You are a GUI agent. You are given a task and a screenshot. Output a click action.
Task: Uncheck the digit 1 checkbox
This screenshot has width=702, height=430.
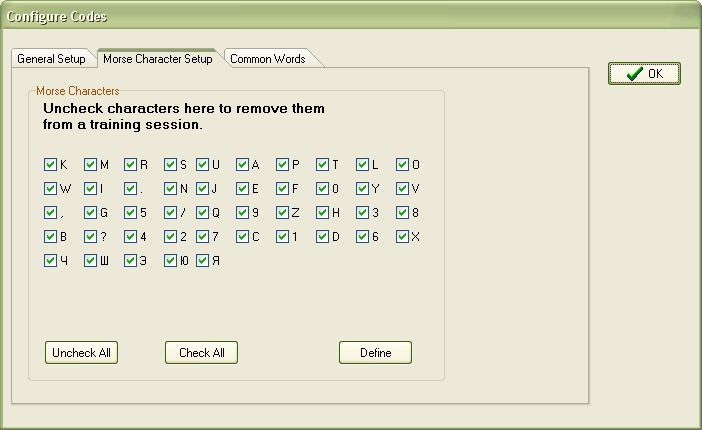pos(283,236)
